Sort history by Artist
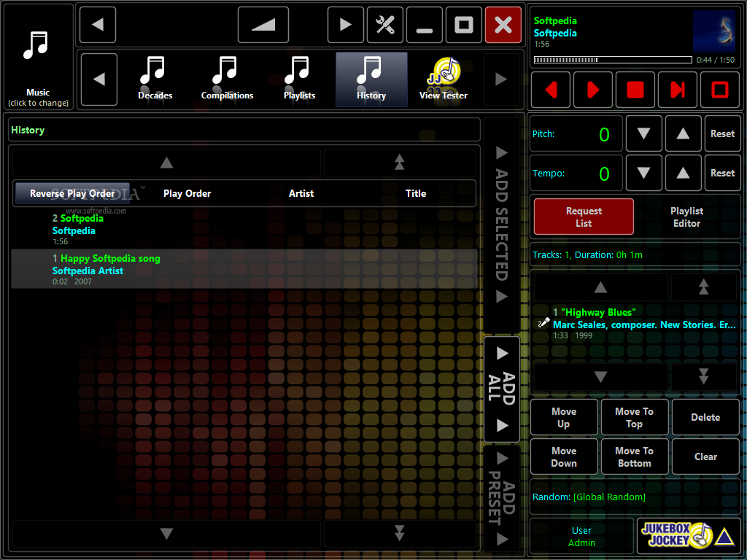Screen dimensions: 747x560 click(301, 193)
